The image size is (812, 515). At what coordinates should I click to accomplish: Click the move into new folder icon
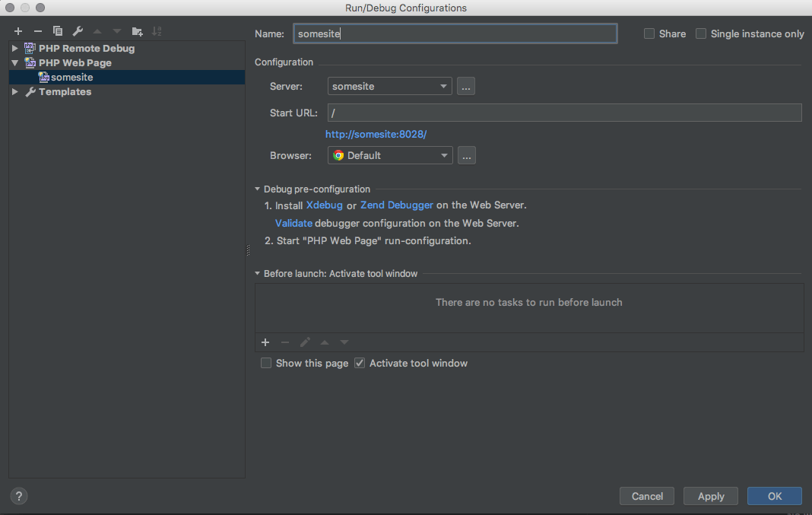[137, 31]
